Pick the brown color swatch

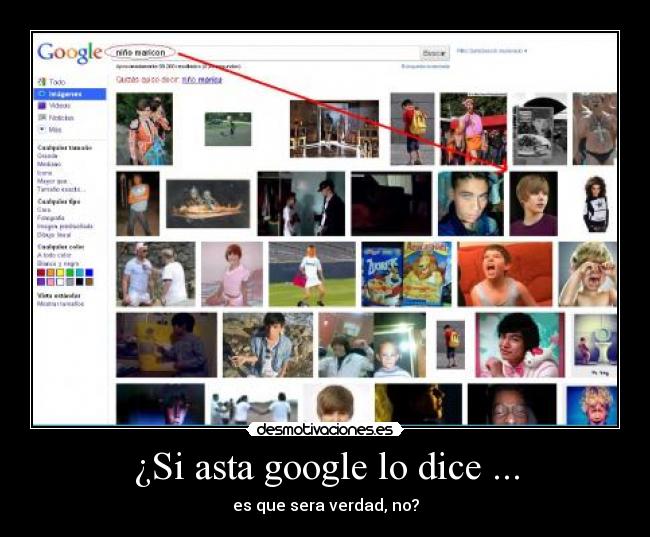[89, 282]
